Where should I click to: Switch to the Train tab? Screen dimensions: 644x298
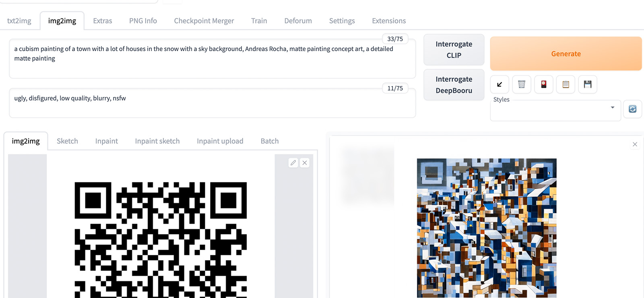tap(259, 21)
